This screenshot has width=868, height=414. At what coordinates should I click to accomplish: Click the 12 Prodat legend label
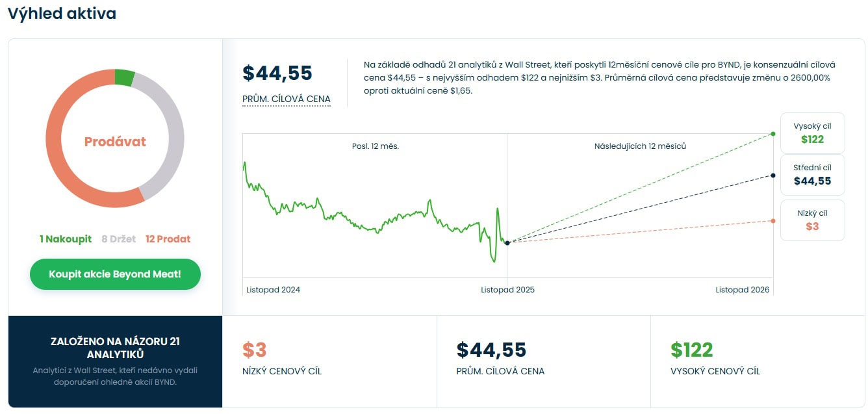coord(168,239)
